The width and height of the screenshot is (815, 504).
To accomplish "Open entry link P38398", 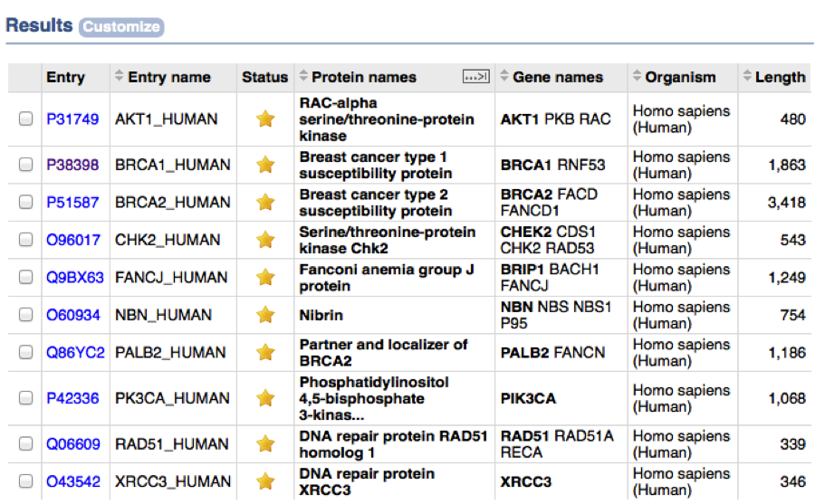I will 72,165.
